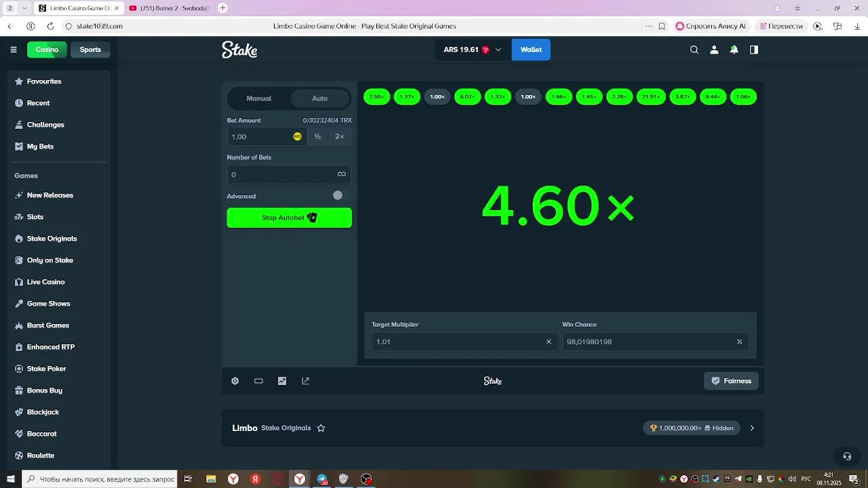The width and height of the screenshot is (868, 488).
Task: Open the browser three-dots page menu
Action: tap(649, 26)
